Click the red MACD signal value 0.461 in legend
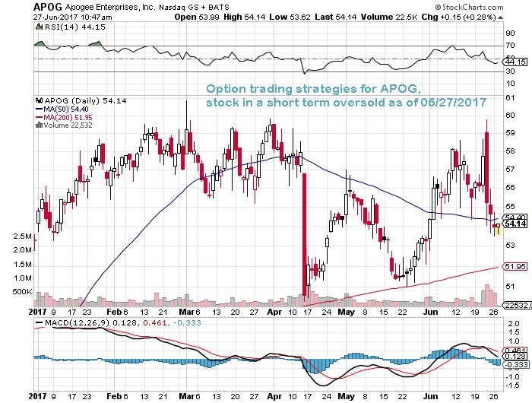This screenshot has height=403, width=532. click(x=155, y=322)
